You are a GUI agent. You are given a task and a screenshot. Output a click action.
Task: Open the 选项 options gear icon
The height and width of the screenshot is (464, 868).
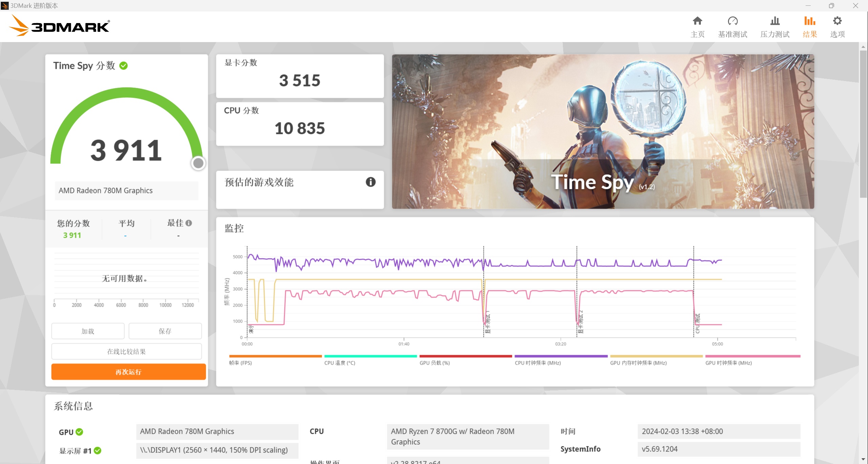point(837,21)
